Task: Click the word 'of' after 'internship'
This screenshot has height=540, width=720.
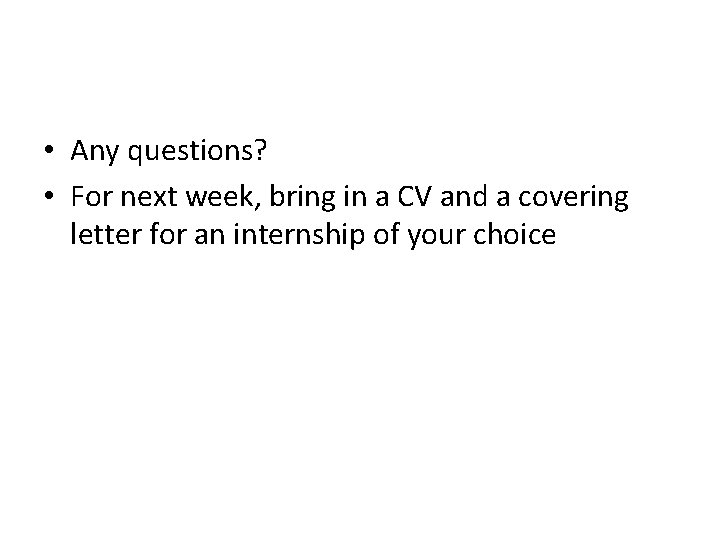Action: pos(386,234)
